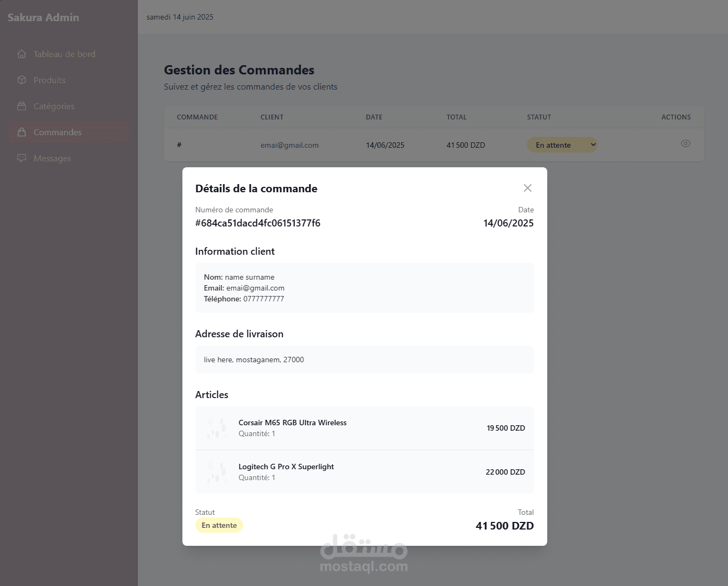Viewport: 728px width, 586px height.
Task: Click the Sakura Admin logo title
Action: point(43,17)
